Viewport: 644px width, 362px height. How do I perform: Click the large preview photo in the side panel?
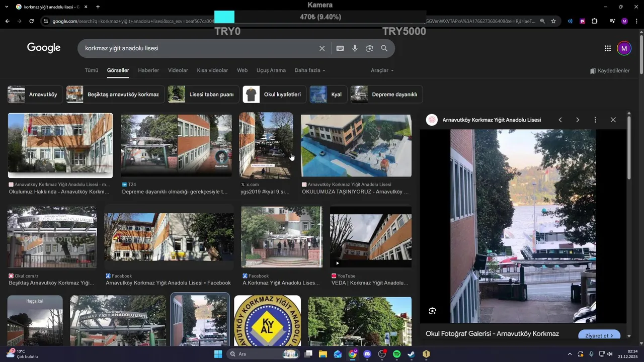click(x=523, y=226)
